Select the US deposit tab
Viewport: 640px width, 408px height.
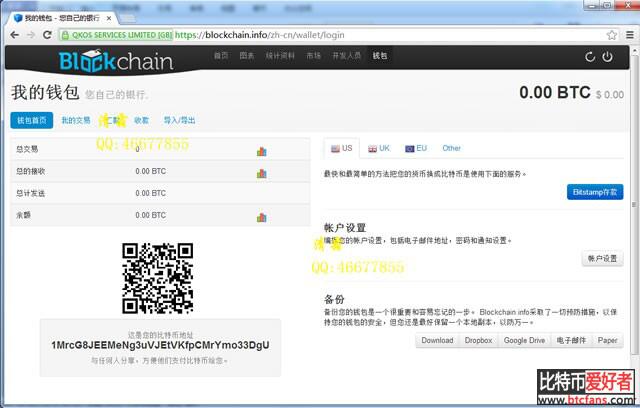[342, 148]
